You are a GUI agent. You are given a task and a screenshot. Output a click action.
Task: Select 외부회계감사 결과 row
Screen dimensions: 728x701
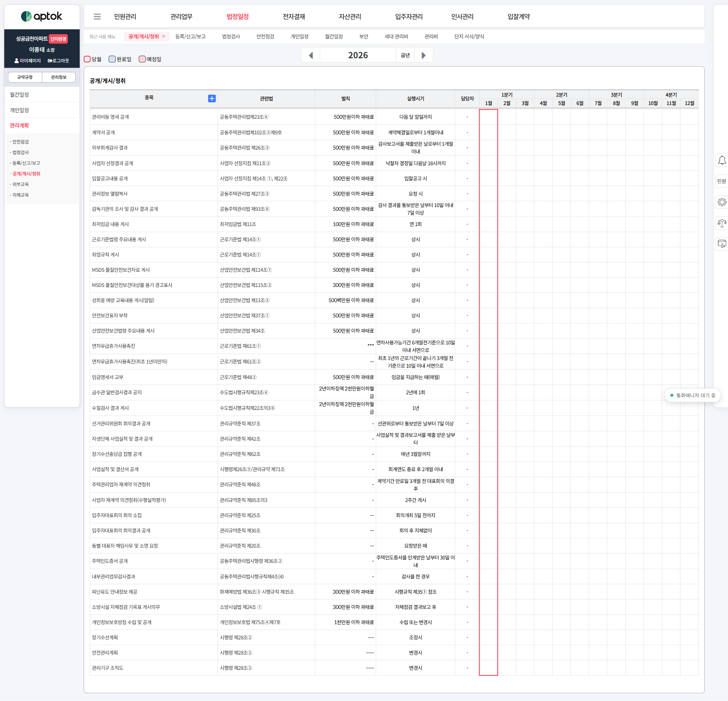click(x=394, y=148)
